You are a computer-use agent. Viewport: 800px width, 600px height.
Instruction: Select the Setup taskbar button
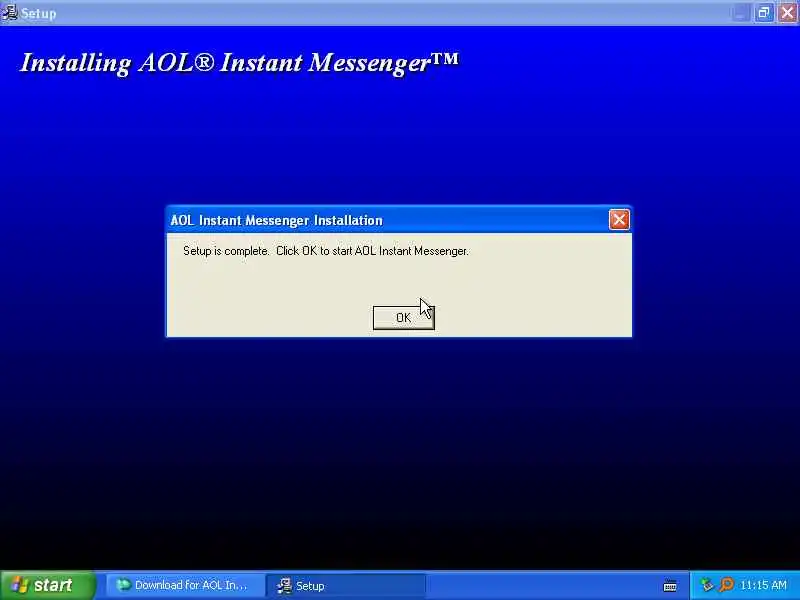click(x=347, y=585)
